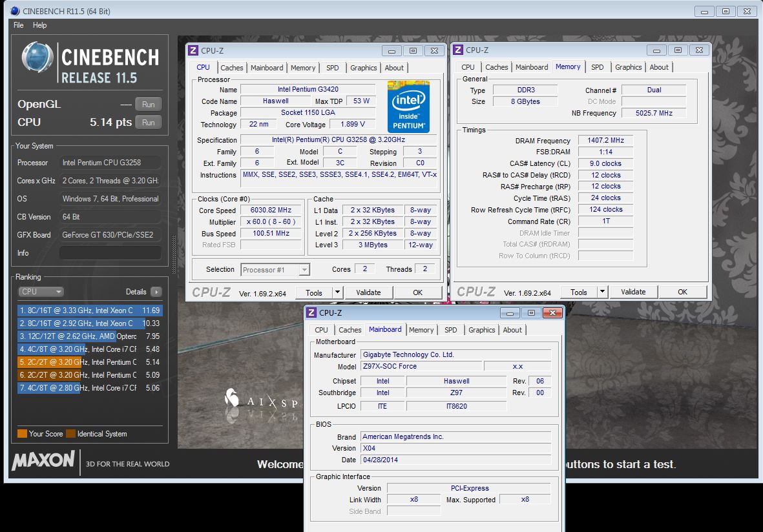This screenshot has height=532, width=763.
Task: Click the empty Info field in Your System
Action: 110,253
